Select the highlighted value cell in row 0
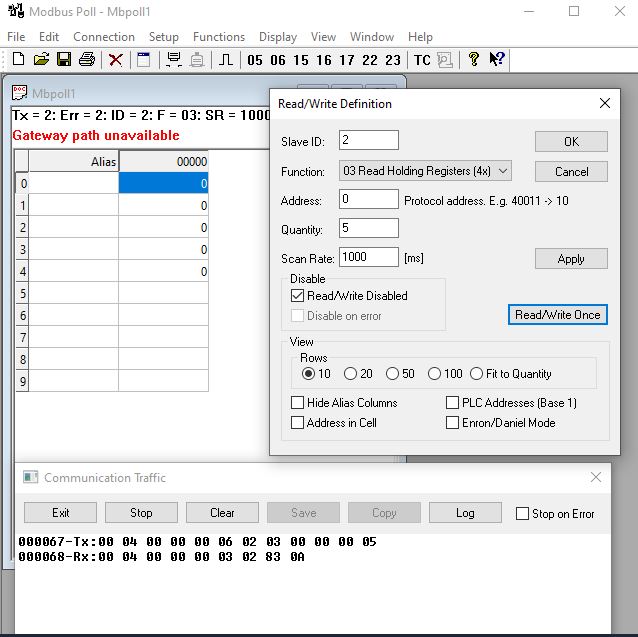638x637 pixels. (x=164, y=183)
